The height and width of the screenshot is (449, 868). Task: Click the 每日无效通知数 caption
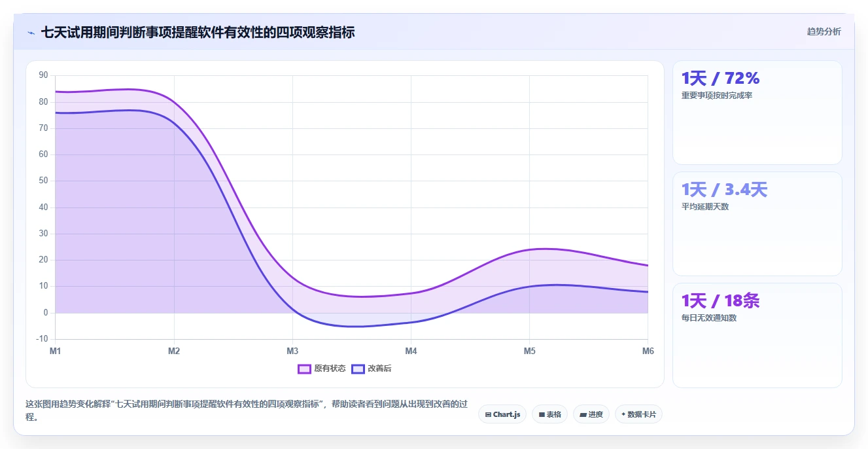(x=709, y=318)
